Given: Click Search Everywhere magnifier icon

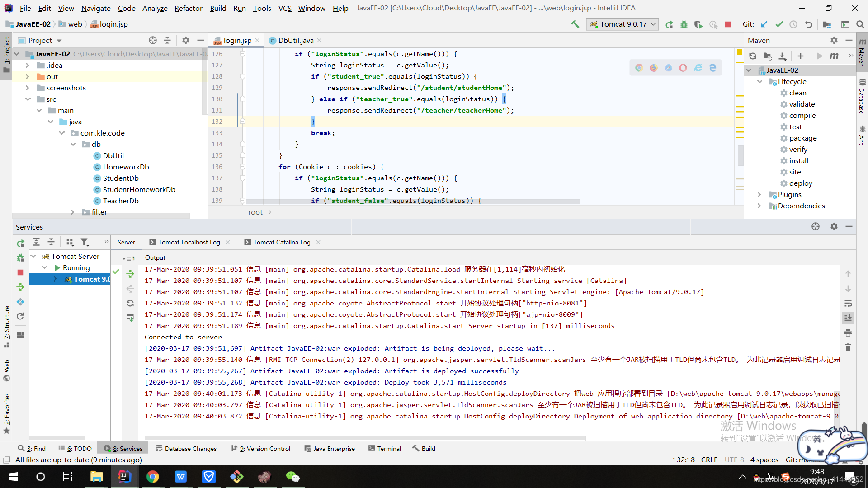Looking at the screenshot, I should coord(860,24).
